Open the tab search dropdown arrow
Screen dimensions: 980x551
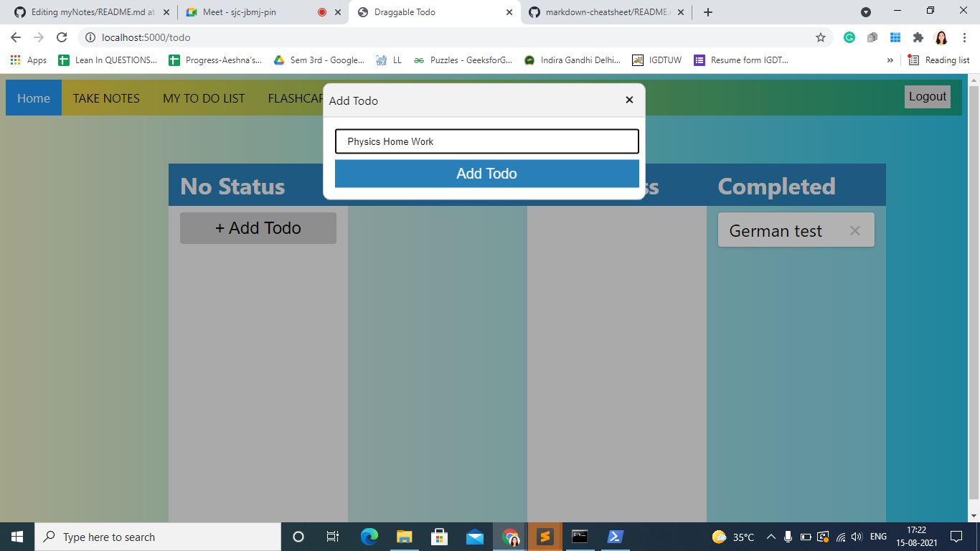pyautogui.click(x=866, y=12)
